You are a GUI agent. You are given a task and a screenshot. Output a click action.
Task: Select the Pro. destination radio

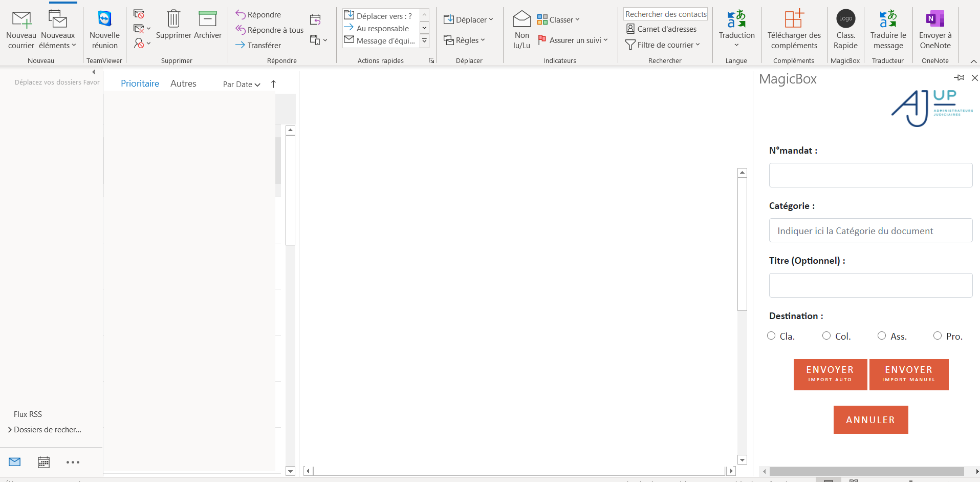[938, 336]
